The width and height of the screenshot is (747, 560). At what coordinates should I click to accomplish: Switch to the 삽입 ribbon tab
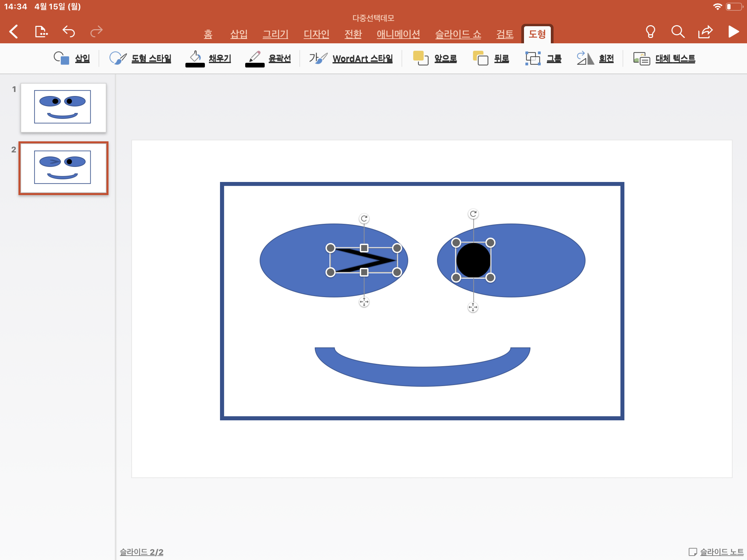(239, 34)
